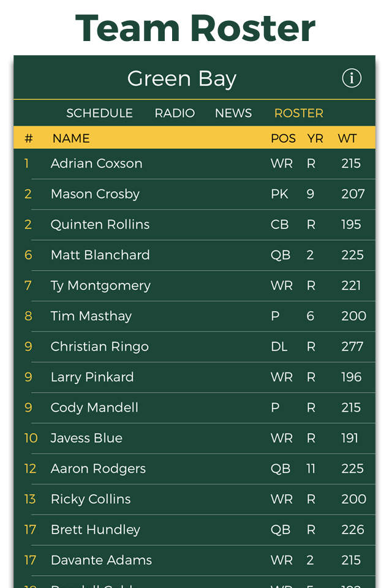Open Brett Hundley's roster entry
392x588 pixels.
[x=184, y=529]
